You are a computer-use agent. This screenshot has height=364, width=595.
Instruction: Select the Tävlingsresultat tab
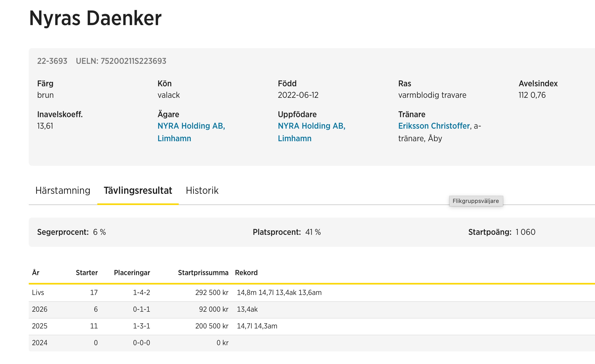138,190
